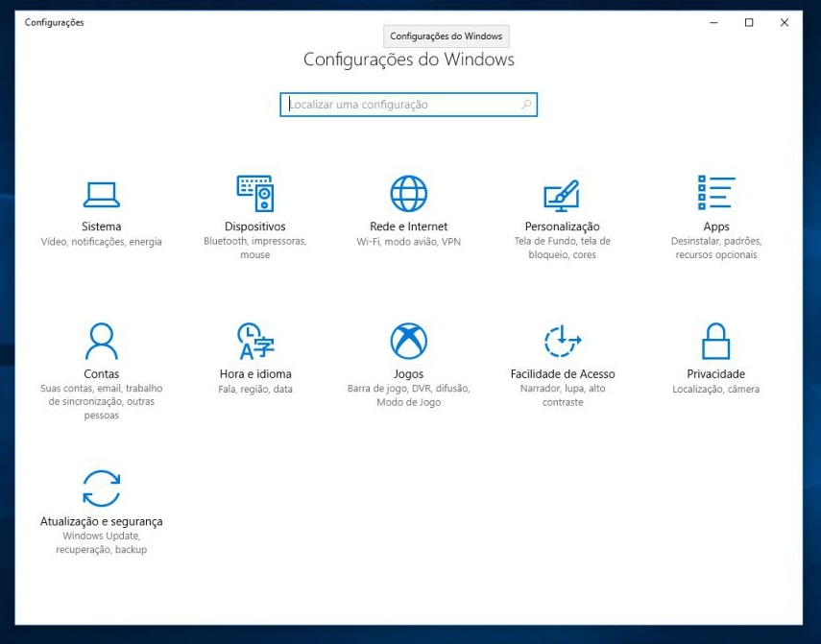
Task: Open Jogos via the Xbox icon
Action: point(407,340)
